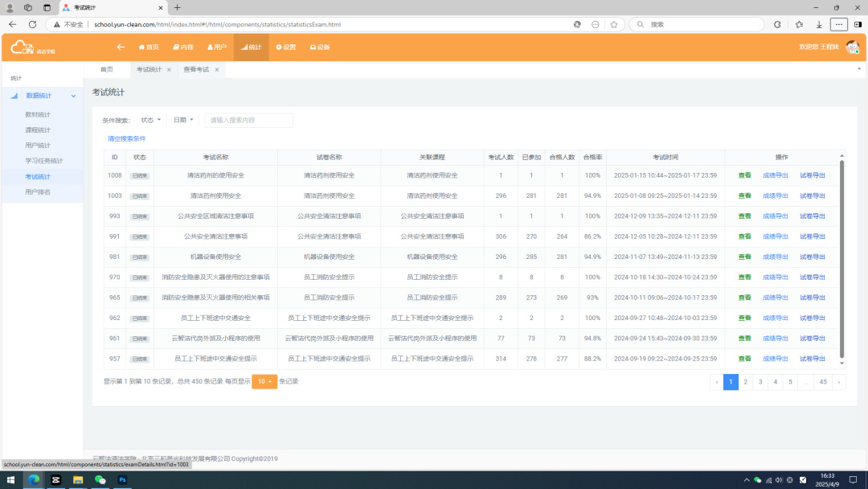Open WeChat from the taskbar

(100, 480)
